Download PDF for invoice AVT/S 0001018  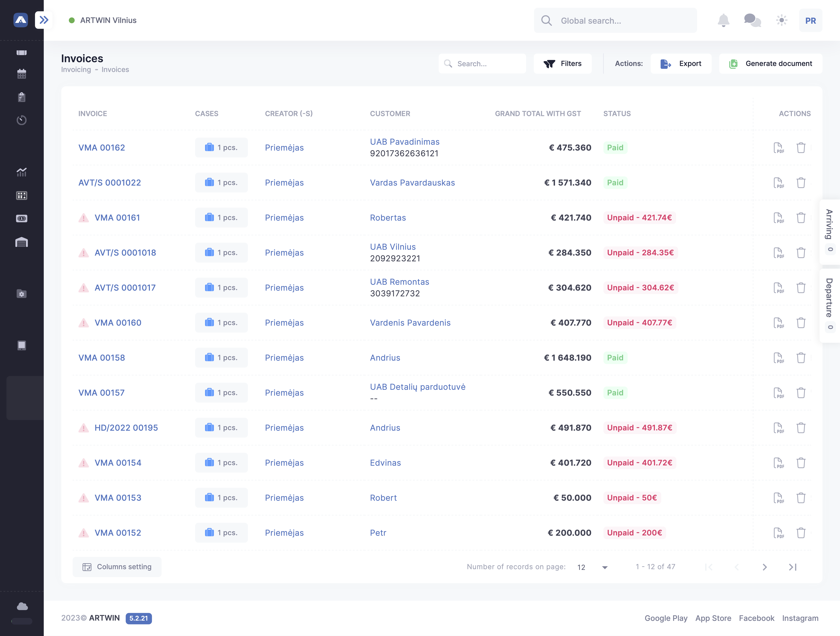pyautogui.click(x=779, y=253)
